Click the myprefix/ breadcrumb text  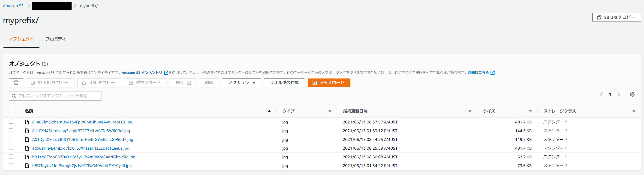[x=89, y=6]
